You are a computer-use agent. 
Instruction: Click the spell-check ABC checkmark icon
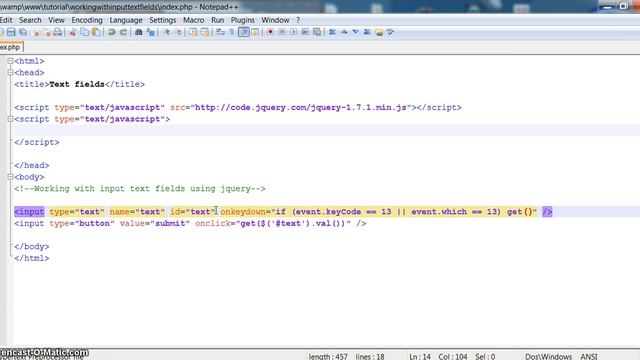(390, 32)
